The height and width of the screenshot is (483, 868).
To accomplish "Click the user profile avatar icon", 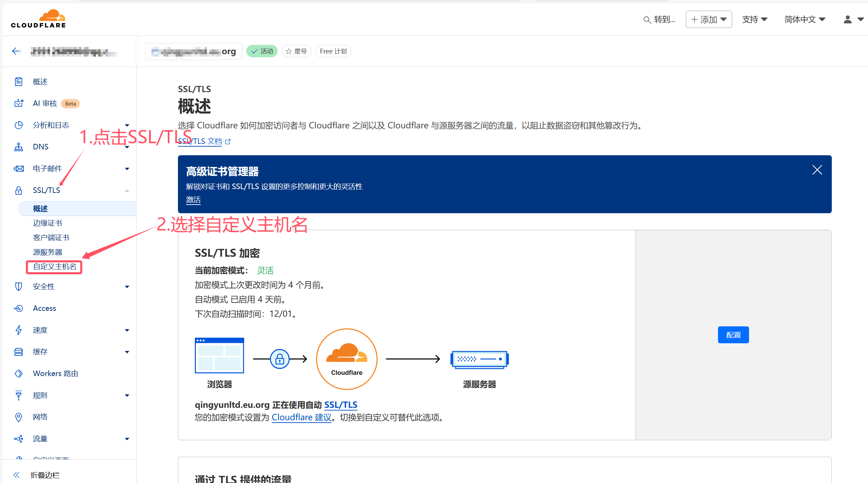I will coord(847,19).
